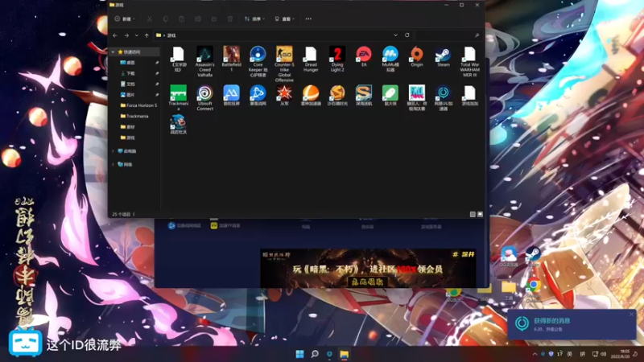644x362 pixels.
Task: Open the Steam shortcut in the folder
Action: coord(444,56)
